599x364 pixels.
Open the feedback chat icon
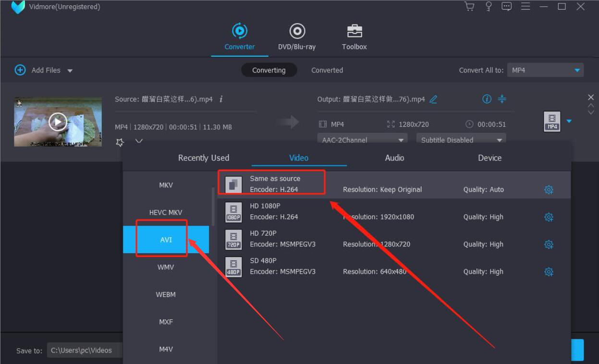(507, 6)
